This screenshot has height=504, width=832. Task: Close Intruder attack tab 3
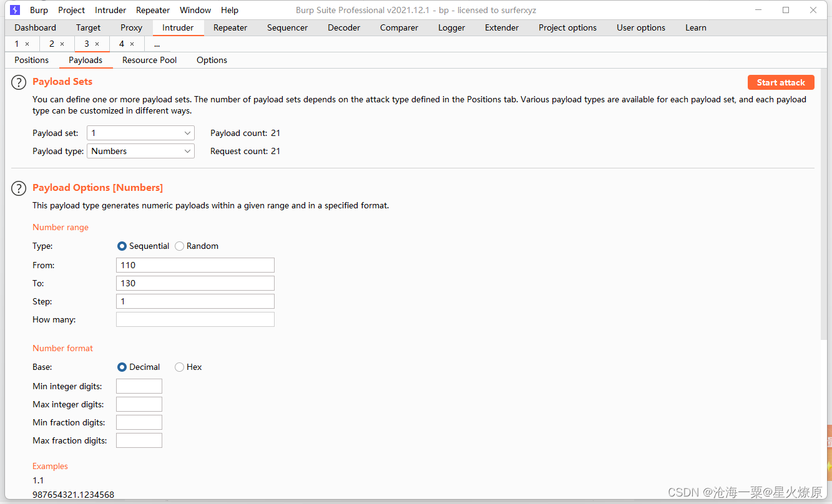pyautogui.click(x=97, y=44)
